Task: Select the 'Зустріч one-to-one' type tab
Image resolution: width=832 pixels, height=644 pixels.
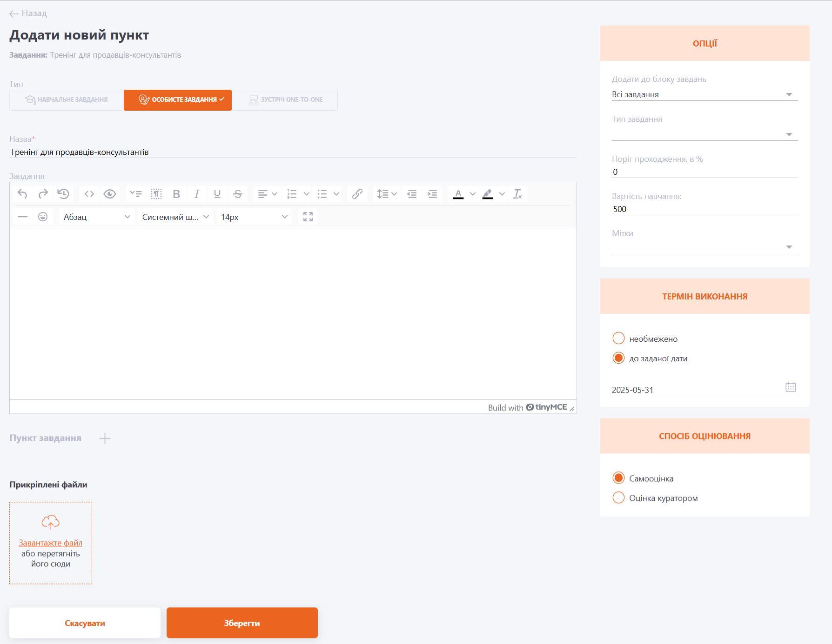Action: pos(286,100)
